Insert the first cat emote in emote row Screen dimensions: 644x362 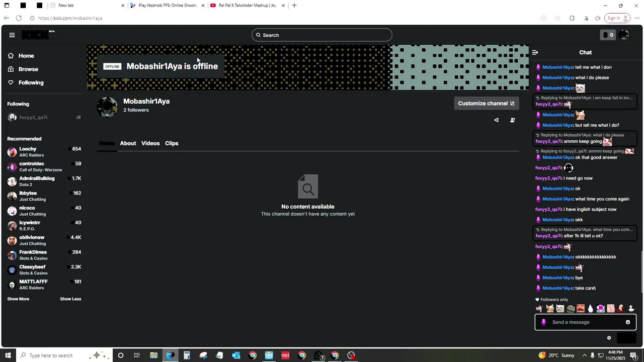pyautogui.click(x=539, y=308)
